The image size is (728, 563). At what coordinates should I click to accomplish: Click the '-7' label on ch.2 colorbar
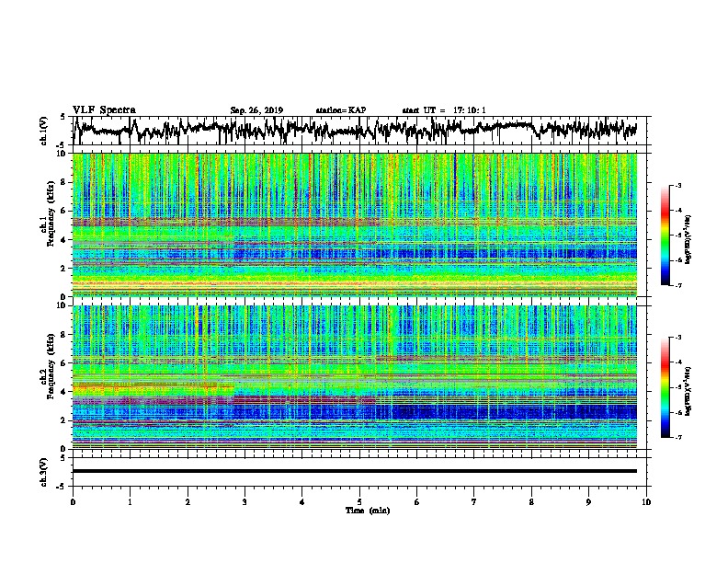(x=678, y=437)
